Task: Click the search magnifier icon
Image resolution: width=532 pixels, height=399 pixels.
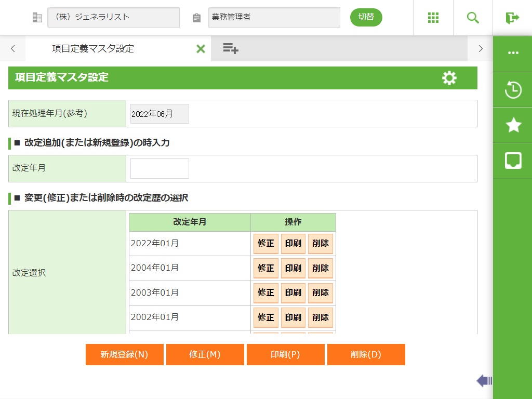Action: pyautogui.click(x=473, y=18)
